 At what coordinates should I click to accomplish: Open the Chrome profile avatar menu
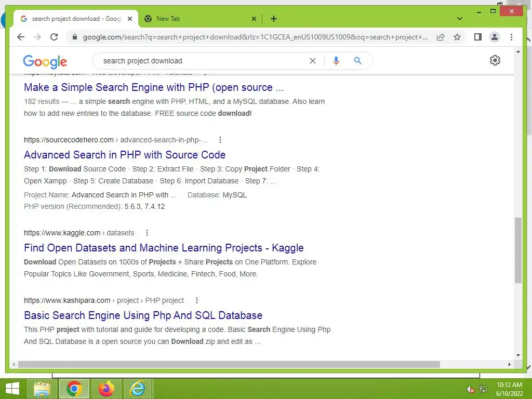point(495,37)
